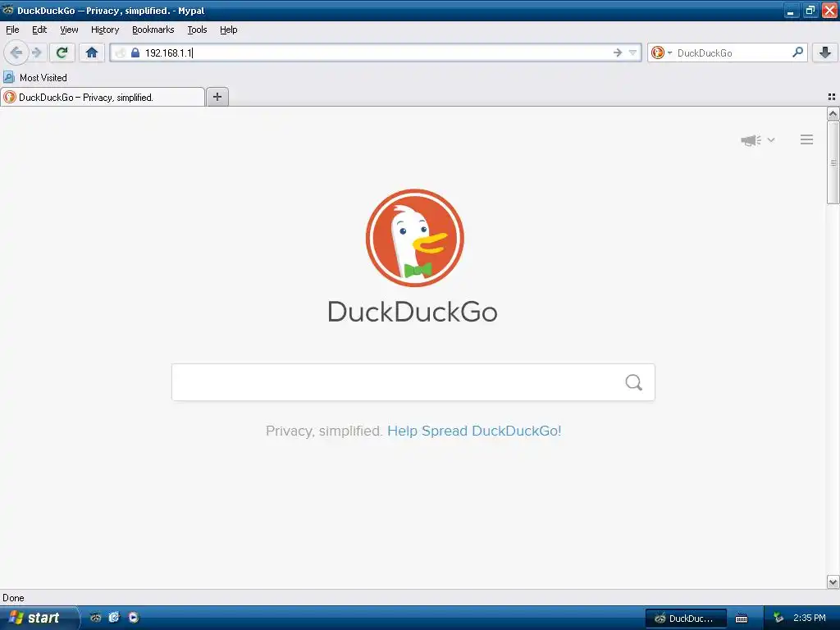Click the vertical scrollbar thumb
840x630 pixels.
point(833,162)
